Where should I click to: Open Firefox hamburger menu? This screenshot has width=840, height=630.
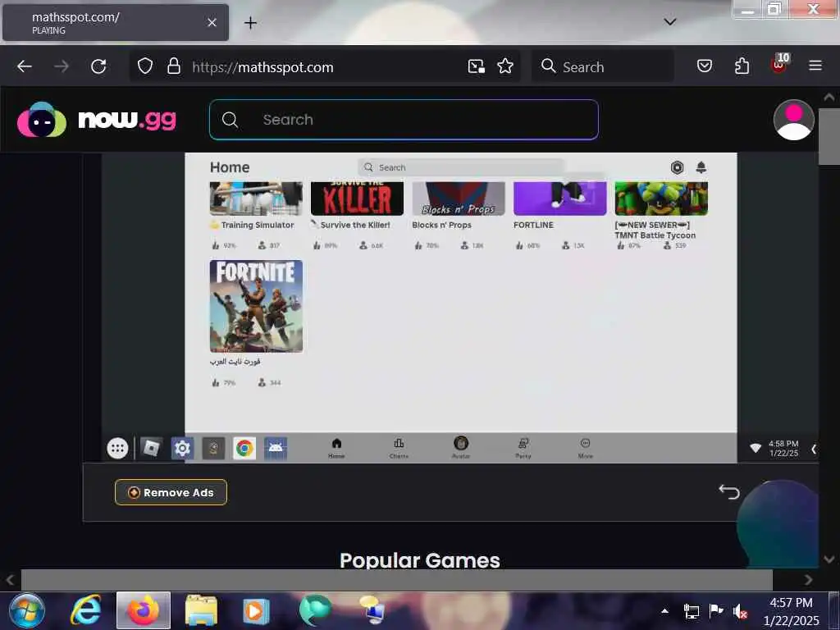click(815, 66)
